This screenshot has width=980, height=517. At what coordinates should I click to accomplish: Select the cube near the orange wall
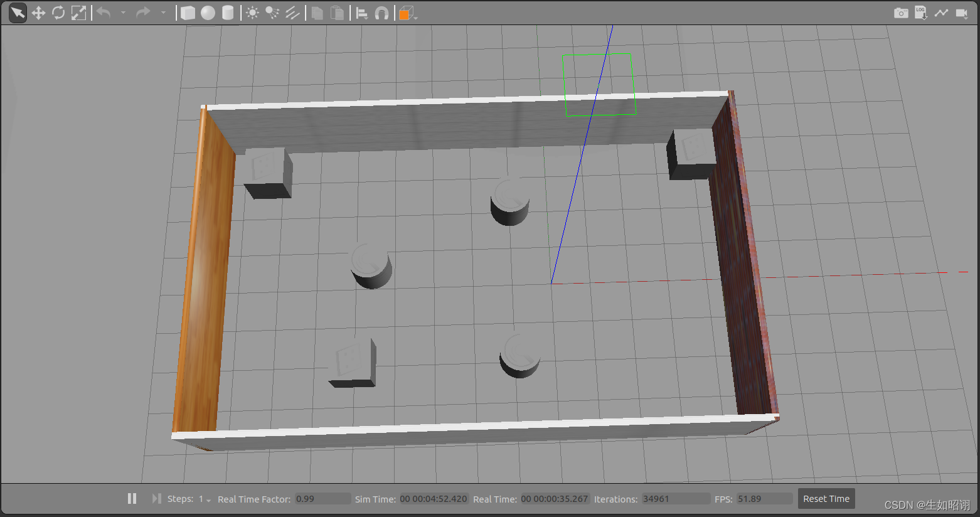tap(268, 173)
